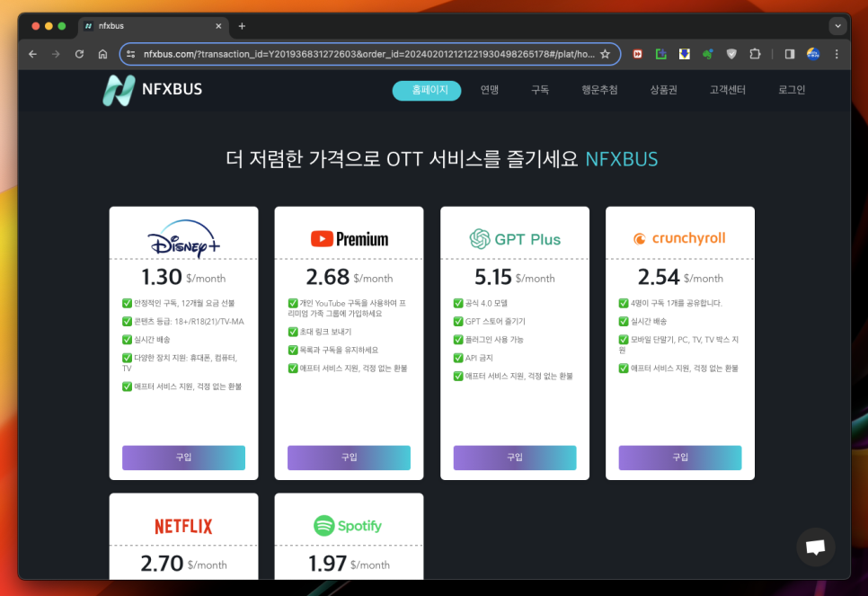Screen dimensions: 868x596
Task: Click the YouTube Premium 2.68 $/month price
Action: [x=350, y=277]
